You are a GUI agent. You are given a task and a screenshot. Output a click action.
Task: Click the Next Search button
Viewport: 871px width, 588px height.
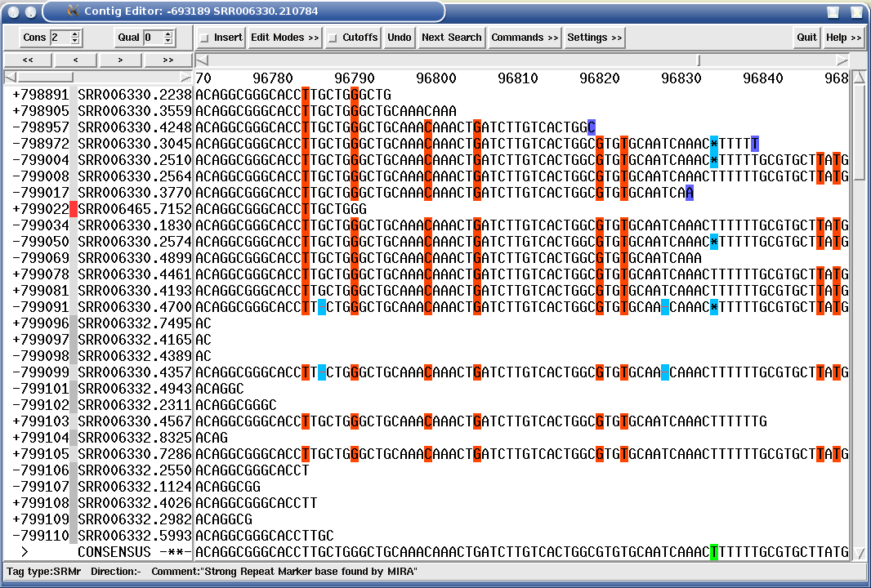click(452, 38)
